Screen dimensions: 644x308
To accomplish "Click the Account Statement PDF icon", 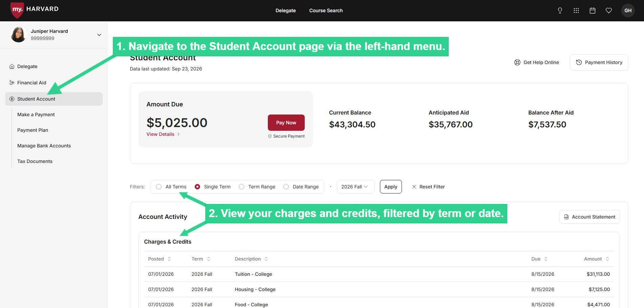I will (566, 217).
